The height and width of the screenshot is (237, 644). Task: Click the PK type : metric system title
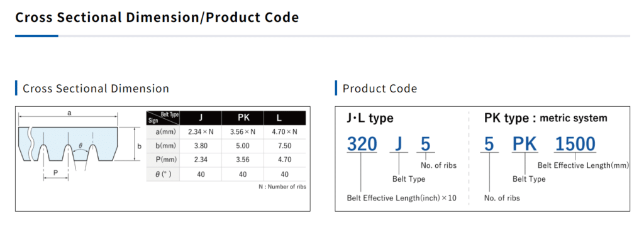click(x=546, y=118)
